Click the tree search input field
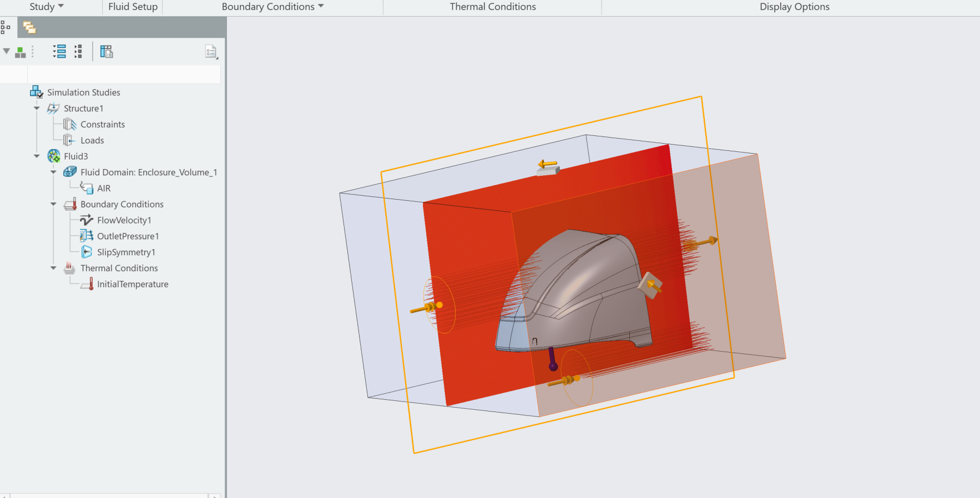 pos(124,74)
